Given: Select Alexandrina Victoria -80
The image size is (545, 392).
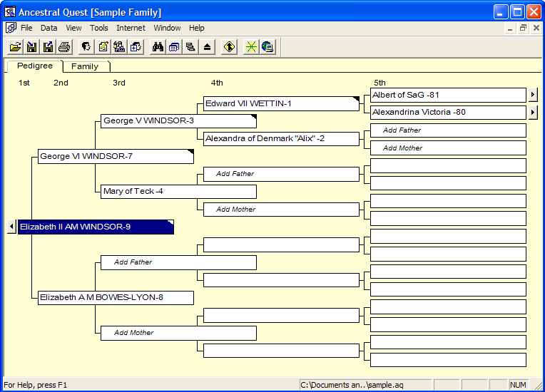Looking at the screenshot, I should (448, 113).
